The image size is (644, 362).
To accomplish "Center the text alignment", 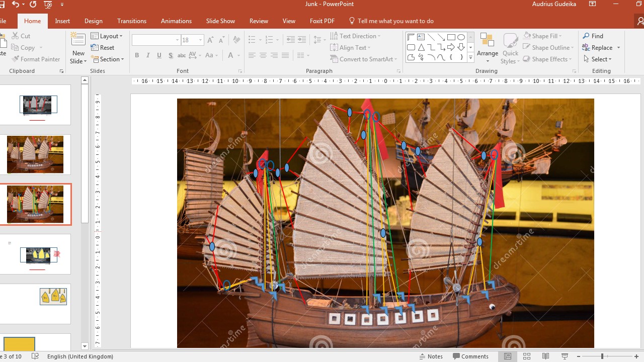I will click(263, 56).
